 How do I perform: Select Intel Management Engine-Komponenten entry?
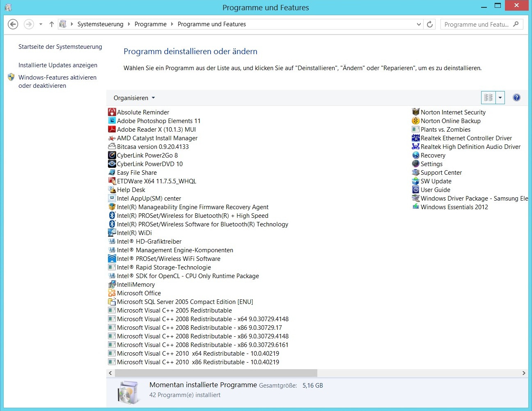click(171, 250)
